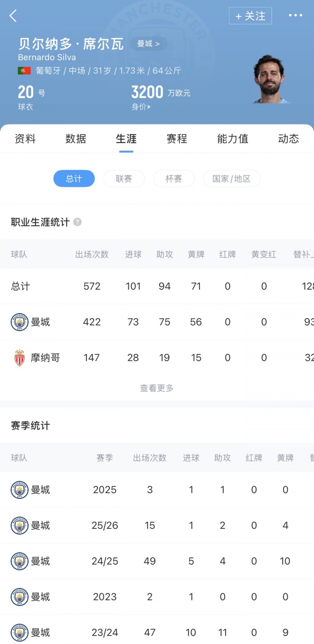314x644 pixels.
Task: Open the 赛程 schedule tab
Action: pyautogui.click(x=177, y=139)
